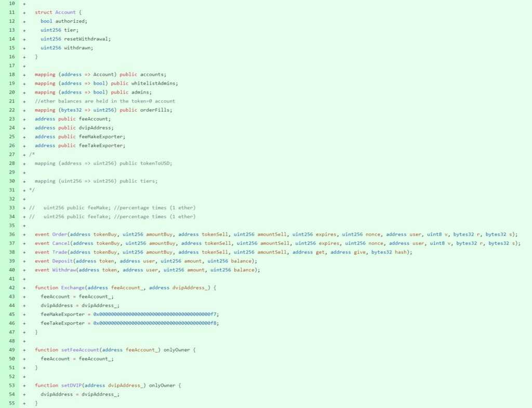Click the commented tokenToUSD mapping
This screenshot has width=532, height=408.
point(103,163)
